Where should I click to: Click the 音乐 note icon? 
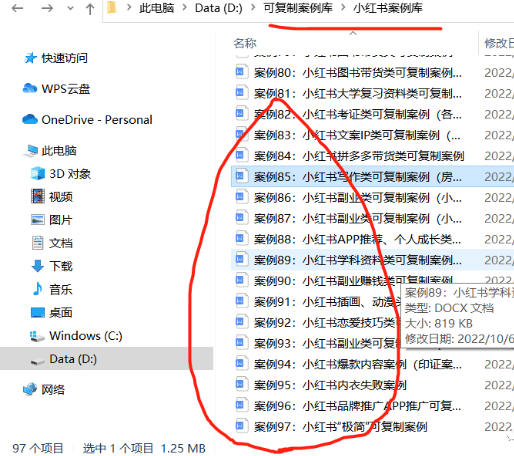(x=37, y=289)
